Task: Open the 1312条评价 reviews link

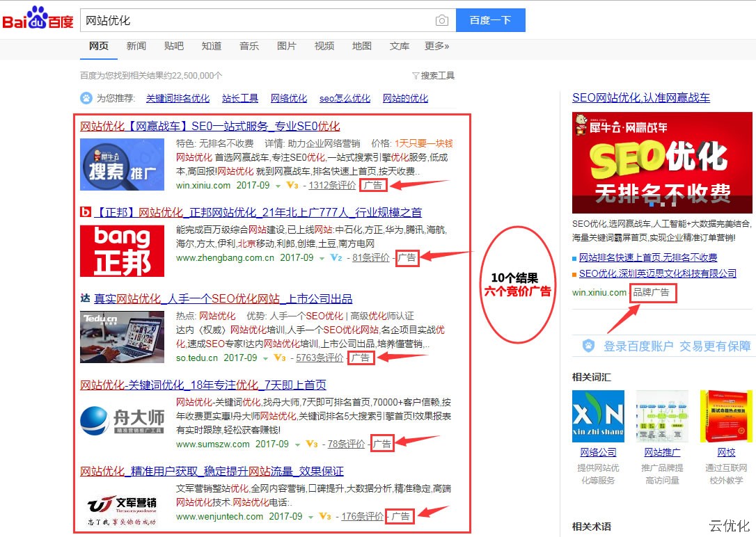Action: click(x=331, y=186)
